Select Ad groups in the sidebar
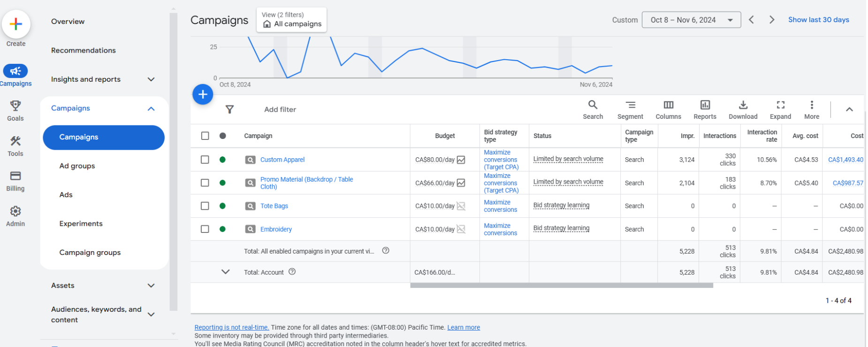The height and width of the screenshot is (347, 868). point(77,166)
